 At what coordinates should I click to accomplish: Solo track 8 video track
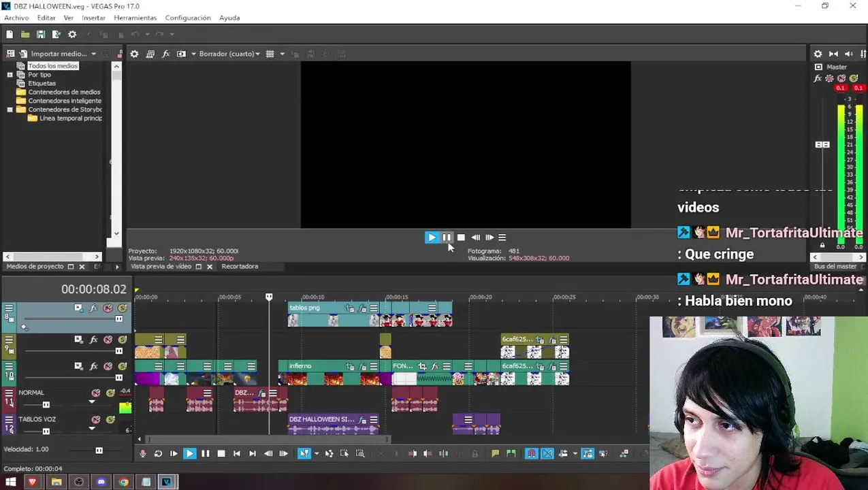tap(122, 308)
